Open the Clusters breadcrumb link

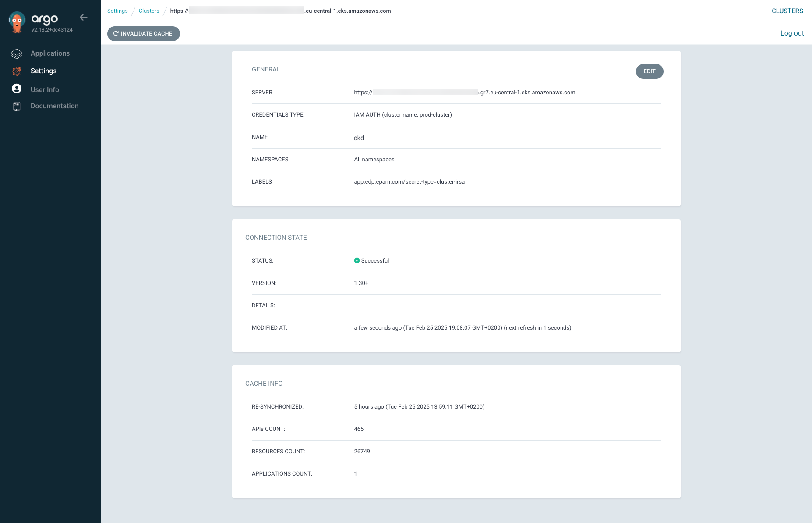click(148, 11)
